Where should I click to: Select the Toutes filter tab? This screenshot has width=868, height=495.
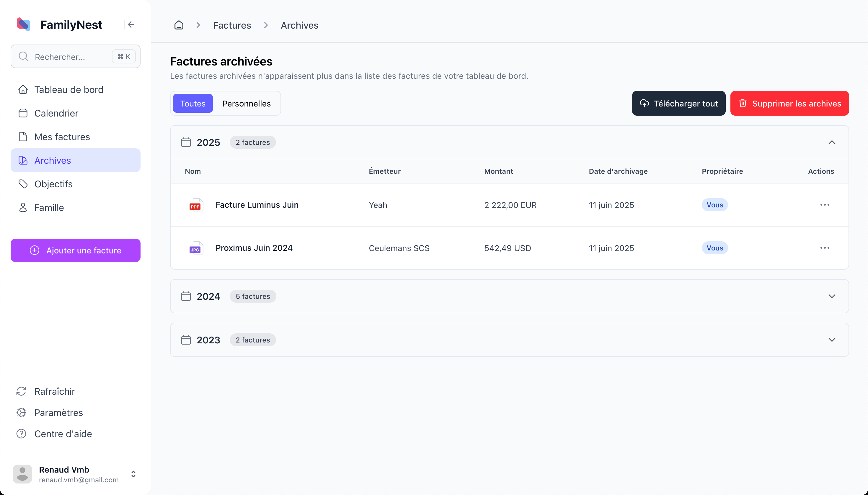click(192, 103)
